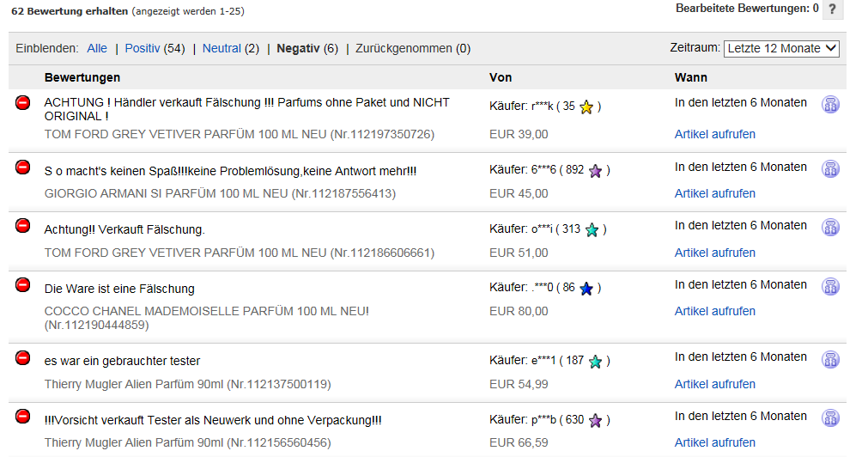Viewport: 868px width, 457px height.
Task: Click report icon for 'Achtung!! Verkauft Fälschung' review
Action: pyautogui.click(x=830, y=227)
